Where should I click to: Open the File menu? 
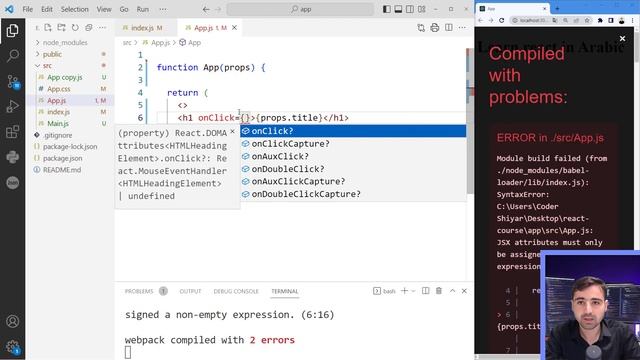pyautogui.click(x=28, y=9)
